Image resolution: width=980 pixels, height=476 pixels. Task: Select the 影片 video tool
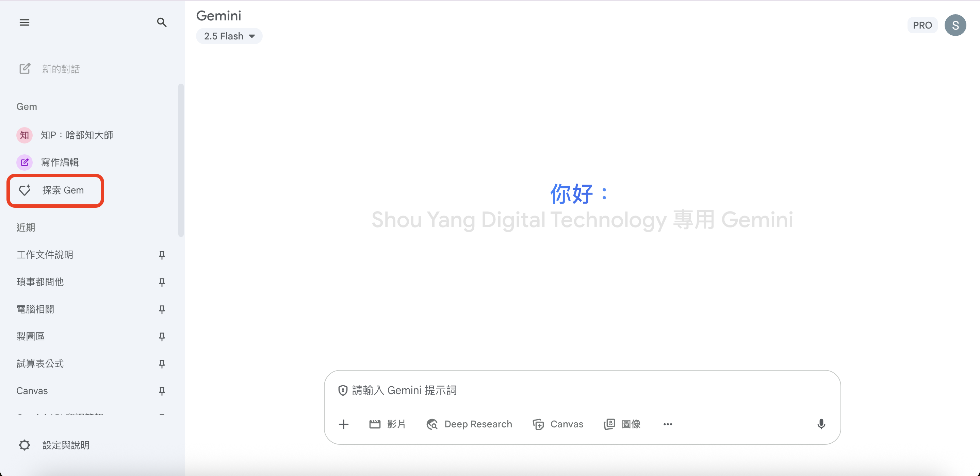[387, 424]
